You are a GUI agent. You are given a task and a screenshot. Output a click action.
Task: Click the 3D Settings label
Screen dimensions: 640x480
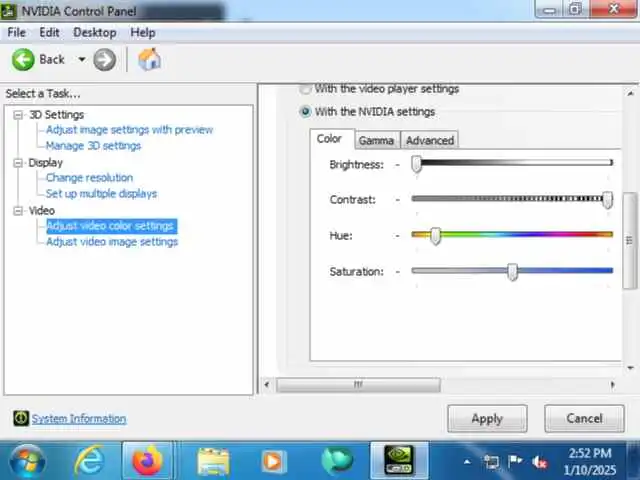pyautogui.click(x=56, y=115)
